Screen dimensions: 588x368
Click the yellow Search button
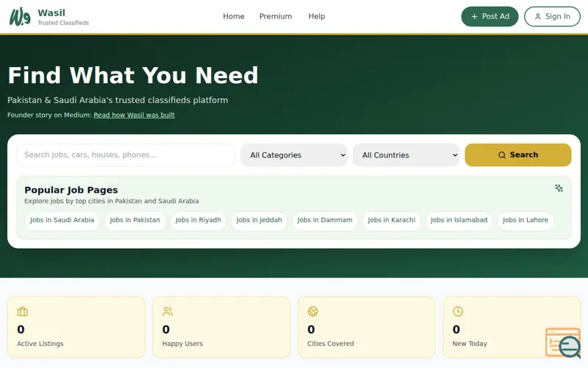tap(518, 155)
